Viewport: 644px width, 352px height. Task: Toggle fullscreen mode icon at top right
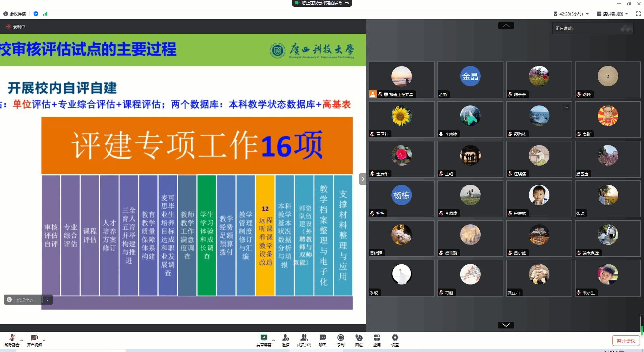638,14
